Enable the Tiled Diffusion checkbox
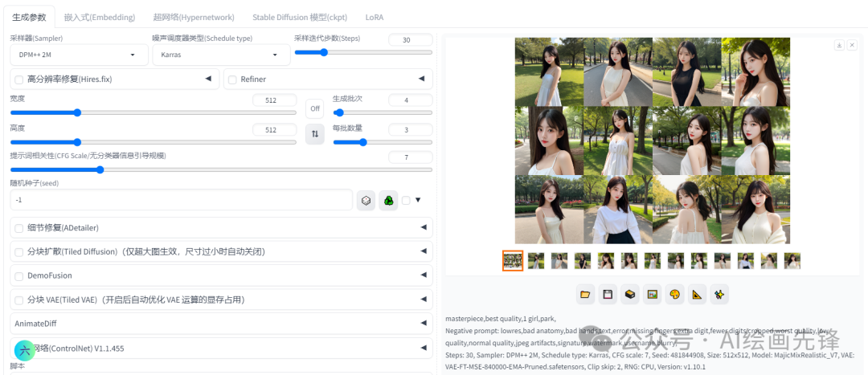The width and height of the screenshot is (868, 375). [x=18, y=252]
